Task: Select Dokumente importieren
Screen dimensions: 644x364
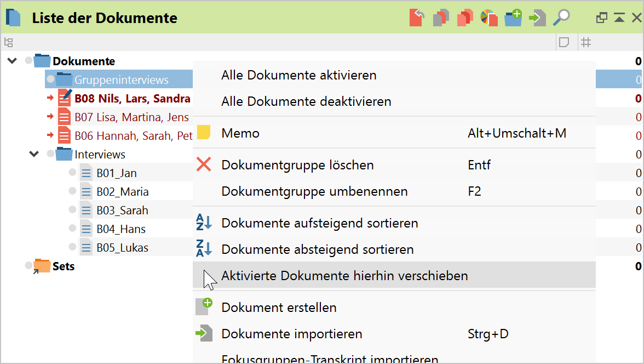Action: [394, 333]
